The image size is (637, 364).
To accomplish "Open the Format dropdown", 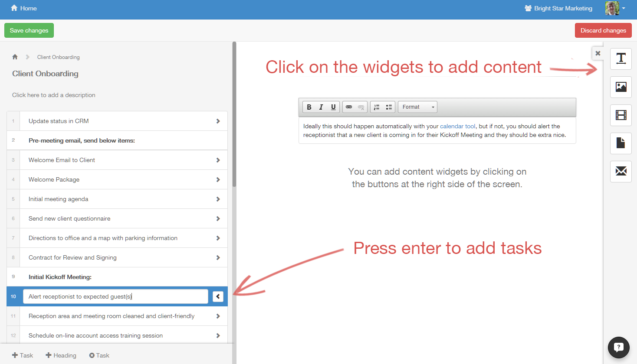I will coord(417,107).
